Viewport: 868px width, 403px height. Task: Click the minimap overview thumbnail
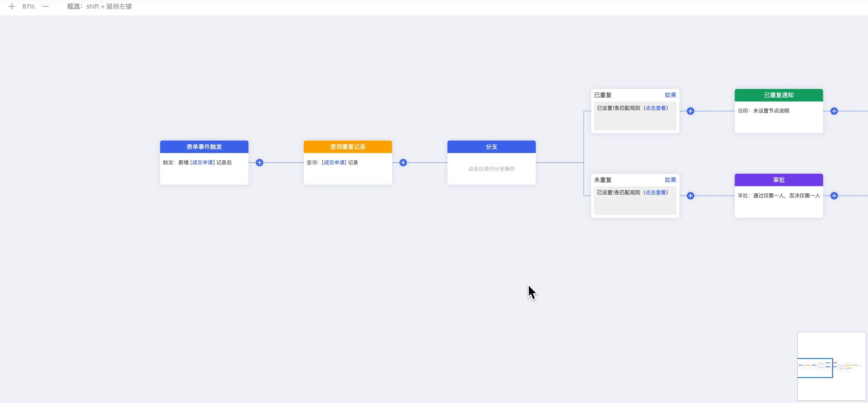click(x=831, y=366)
